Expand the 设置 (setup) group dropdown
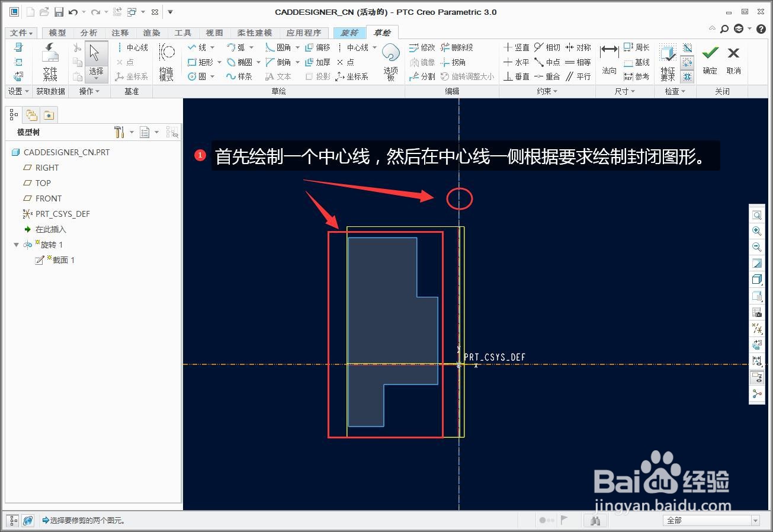 click(x=18, y=91)
